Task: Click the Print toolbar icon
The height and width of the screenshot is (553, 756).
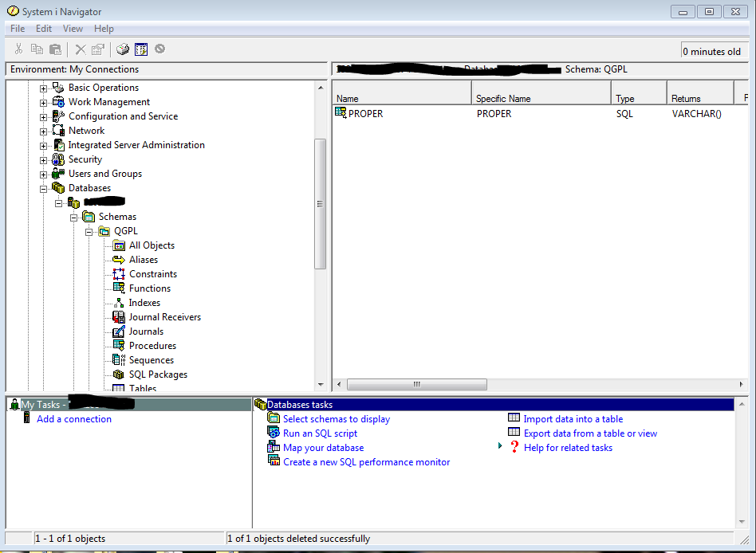Action: coord(123,49)
